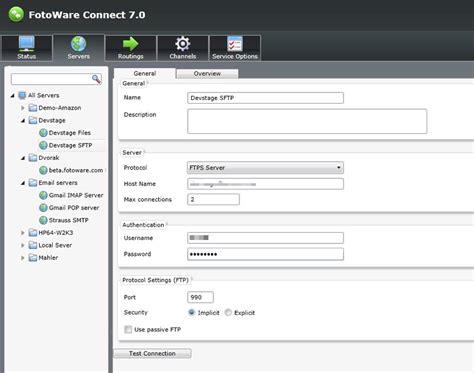
Task: Click the All Servers computer icon
Action: click(x=22, y=95)
